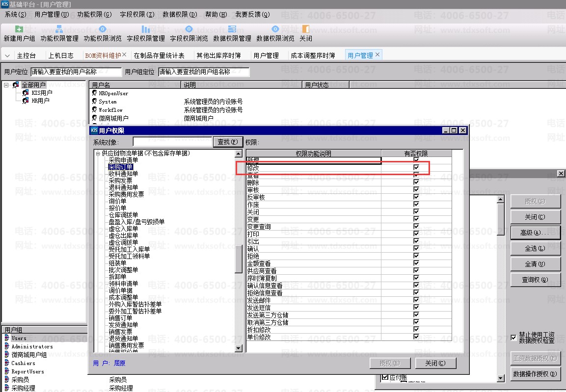Click down arrow of object tree scrollbar
This screenshot has height=392, width=566.
pos(238,348)
